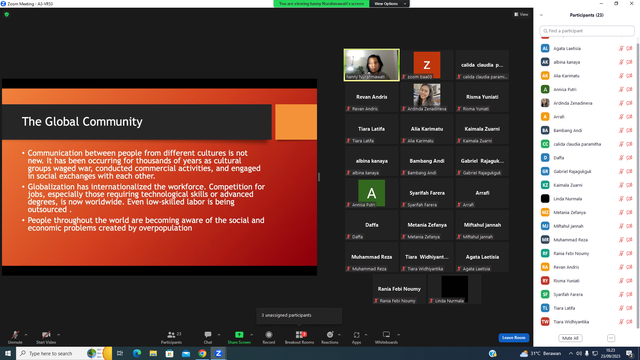Select Revan Andris video tile

point(371,97)
